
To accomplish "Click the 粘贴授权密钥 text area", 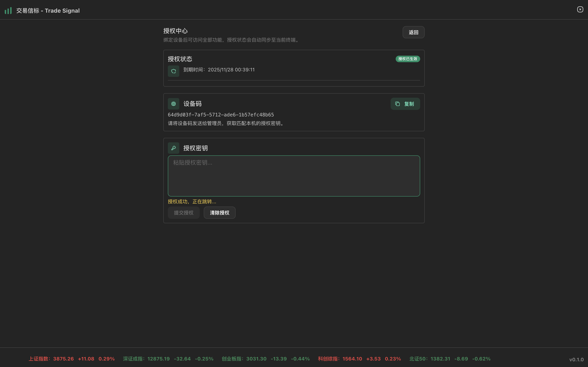I will click(x=294, y=176).
